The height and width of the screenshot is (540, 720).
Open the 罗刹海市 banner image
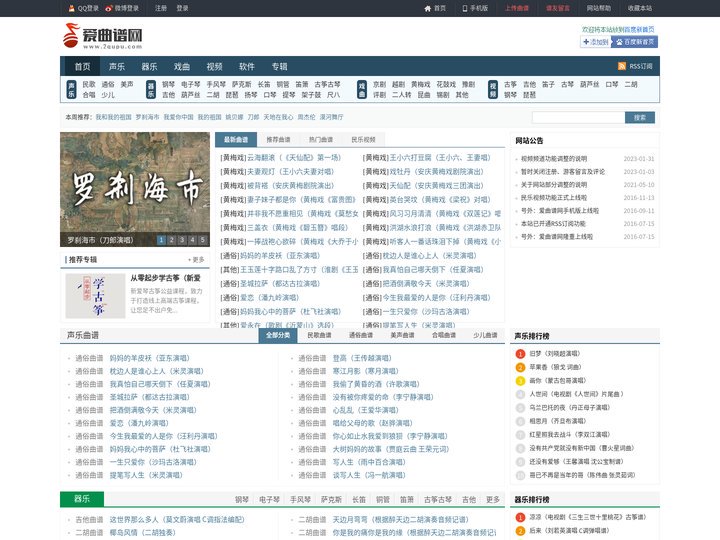(135, 189)
